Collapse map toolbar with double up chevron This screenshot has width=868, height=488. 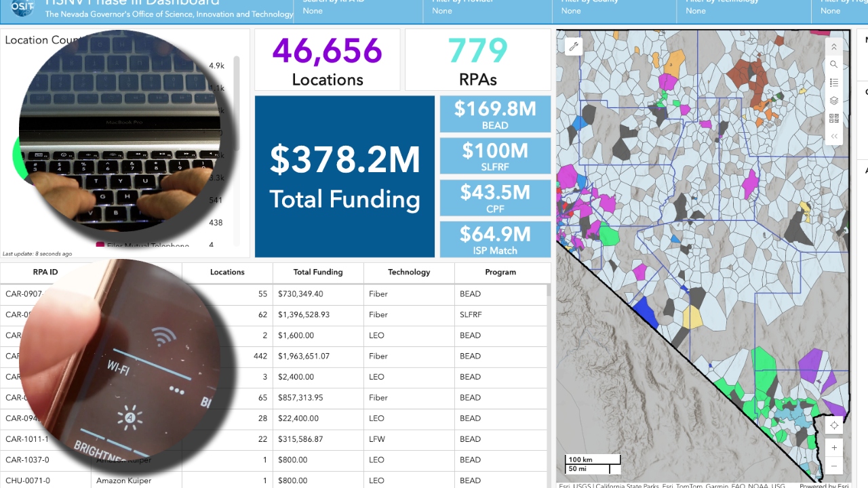(834, 47)
